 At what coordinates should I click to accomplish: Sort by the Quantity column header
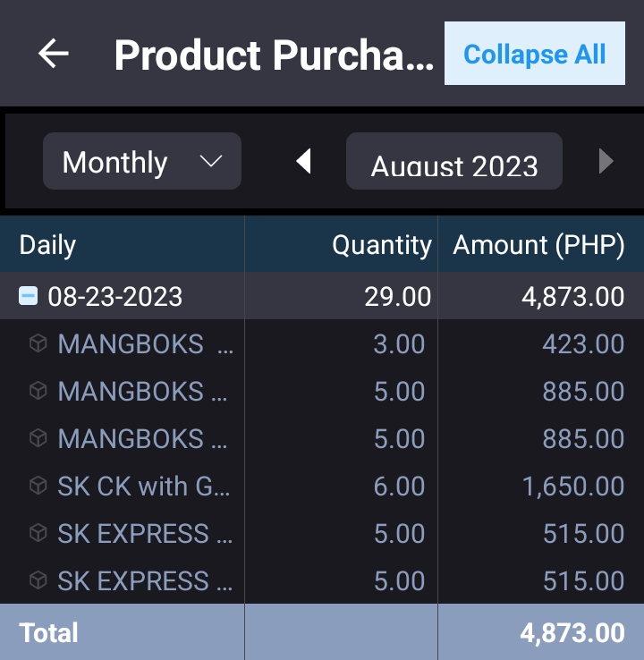[x=382, y=245]
